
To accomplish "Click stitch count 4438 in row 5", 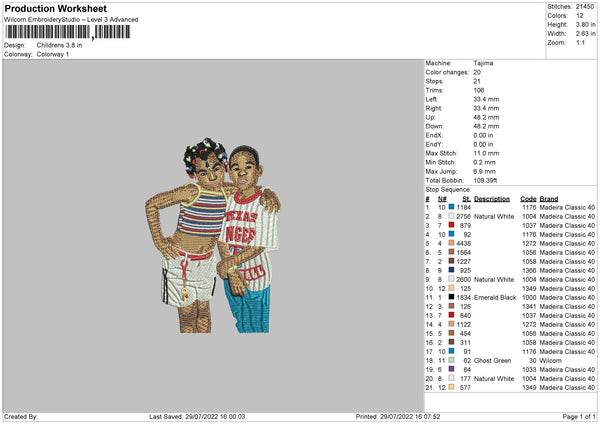I will pyautogui.click(x=463, y=243).
